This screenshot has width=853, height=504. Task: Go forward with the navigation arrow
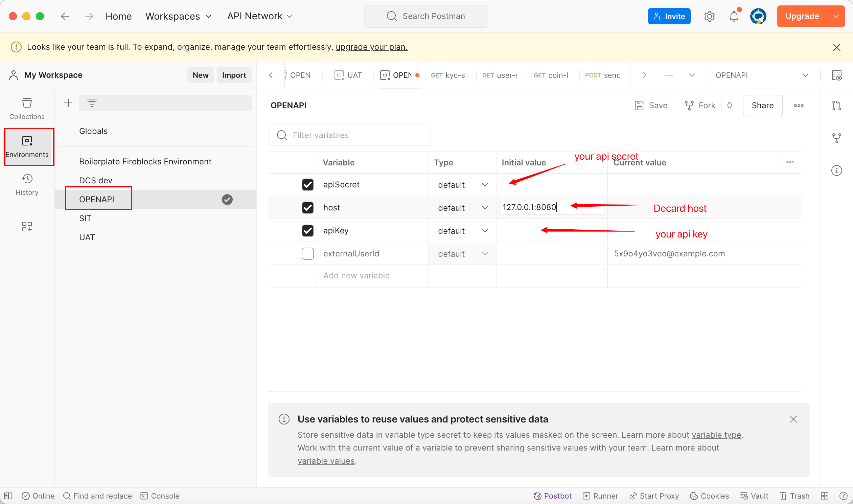(x=89, y=16)
